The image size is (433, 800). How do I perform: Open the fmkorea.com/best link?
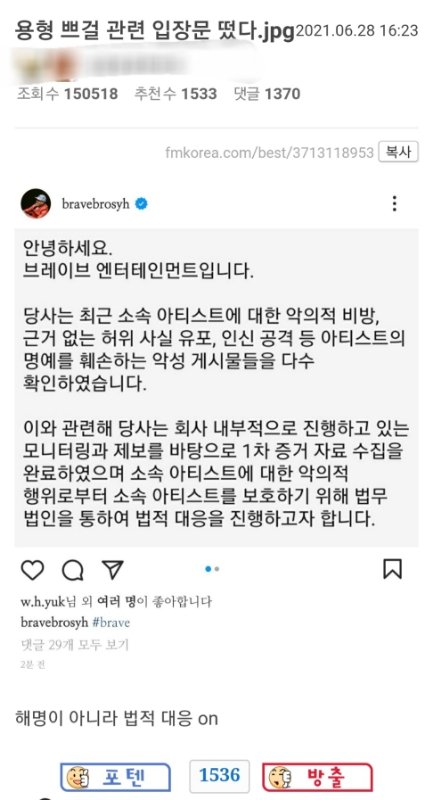click(269, 152)
